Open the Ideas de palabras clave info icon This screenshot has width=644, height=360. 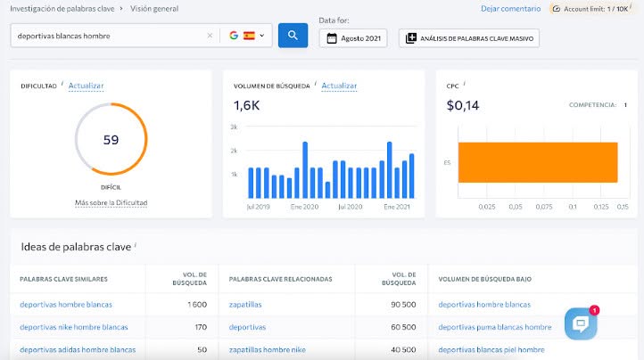coord(135,245)
